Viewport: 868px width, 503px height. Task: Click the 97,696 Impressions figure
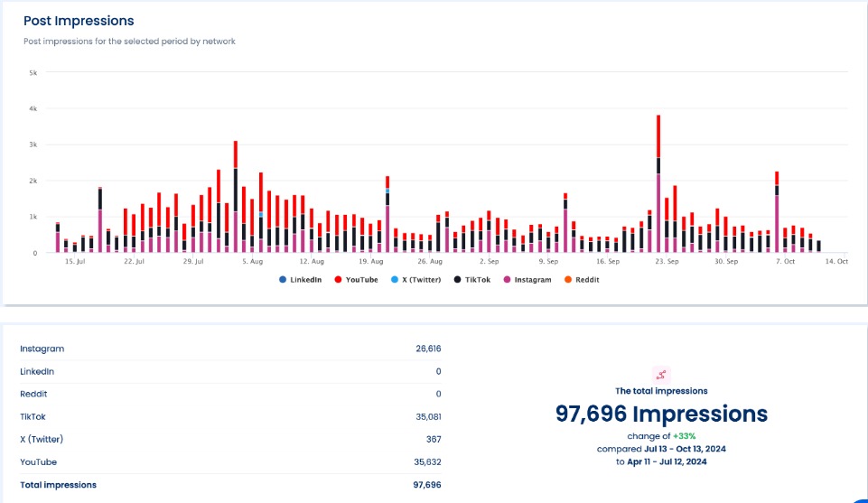[x=661, y=414]
